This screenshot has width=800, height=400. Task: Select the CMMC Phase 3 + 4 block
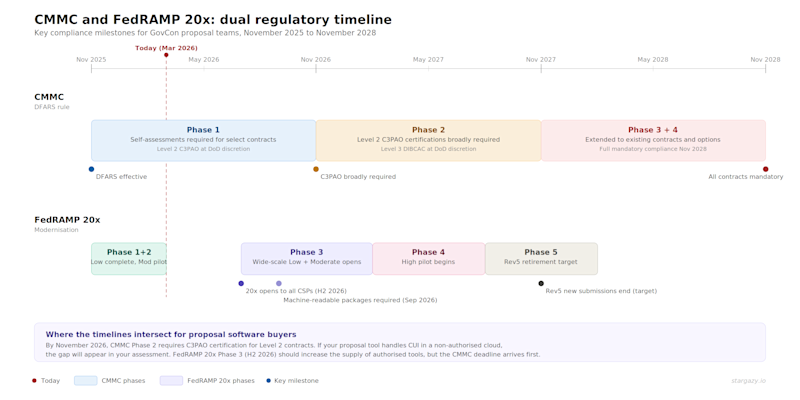(653, 140)
